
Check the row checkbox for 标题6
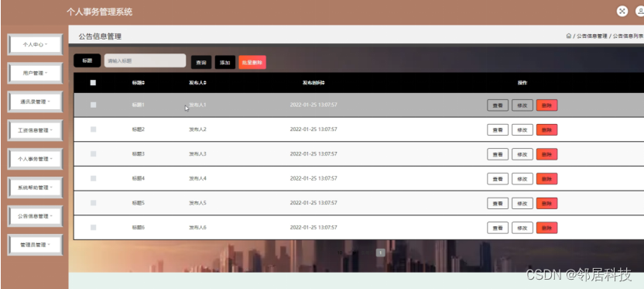point(93,227)
